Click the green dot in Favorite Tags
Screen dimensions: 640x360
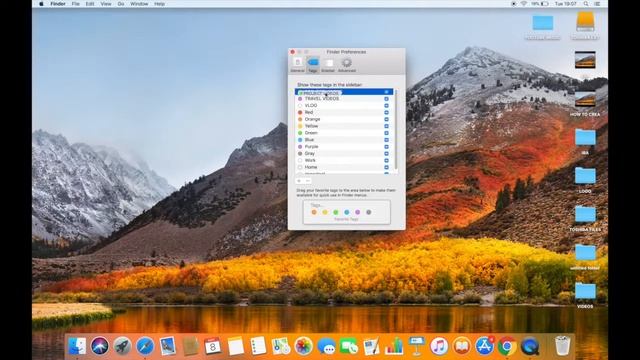click(336, 212)
